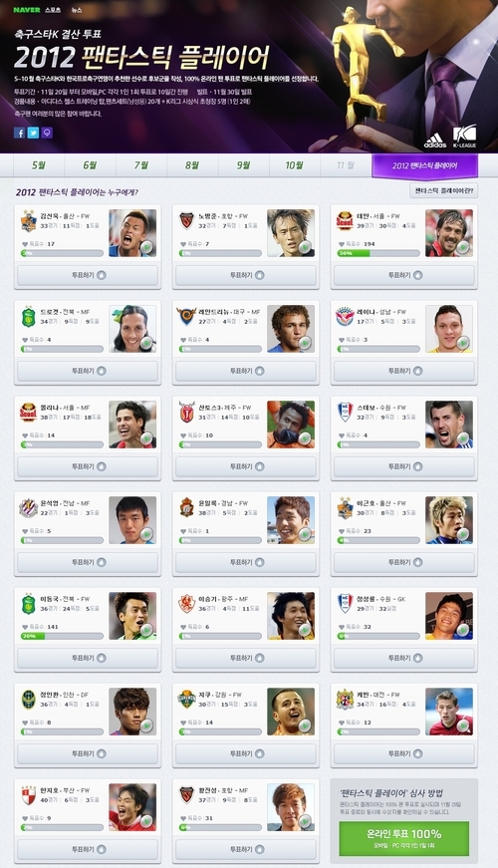The image size is (498, 868).
Task: Click the Suwon club crest beside 스테보
Action: pyautogui.click(x=346, y=413)
